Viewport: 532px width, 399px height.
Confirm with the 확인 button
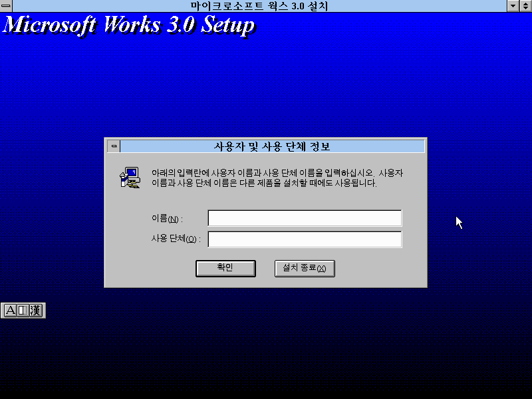pyautogui.click(x=225, y=269)
